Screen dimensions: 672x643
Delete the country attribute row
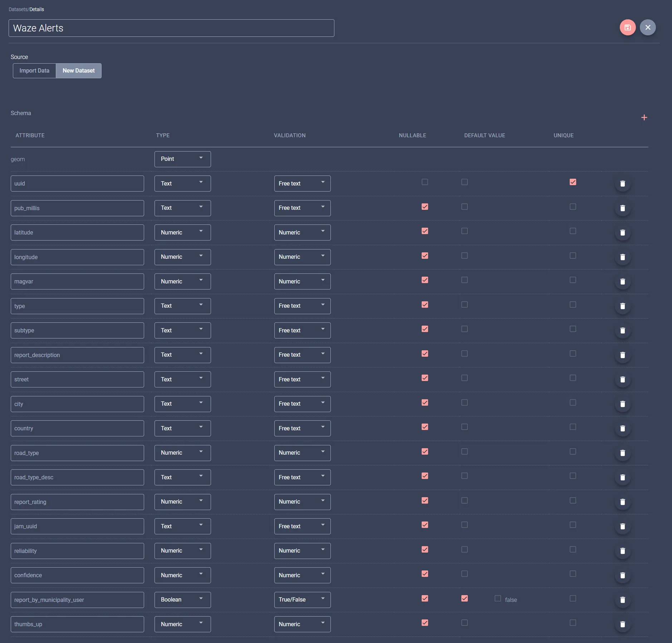pos(622,429)
